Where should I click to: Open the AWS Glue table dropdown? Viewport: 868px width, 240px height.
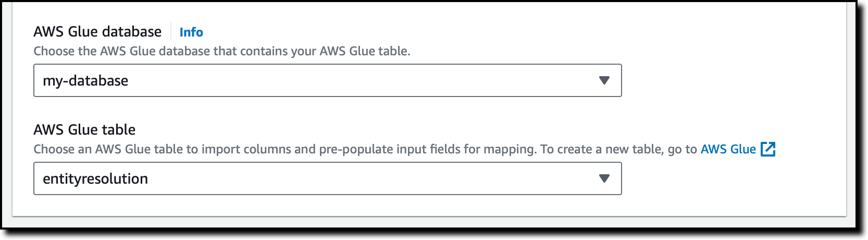(x=327, y=178)
